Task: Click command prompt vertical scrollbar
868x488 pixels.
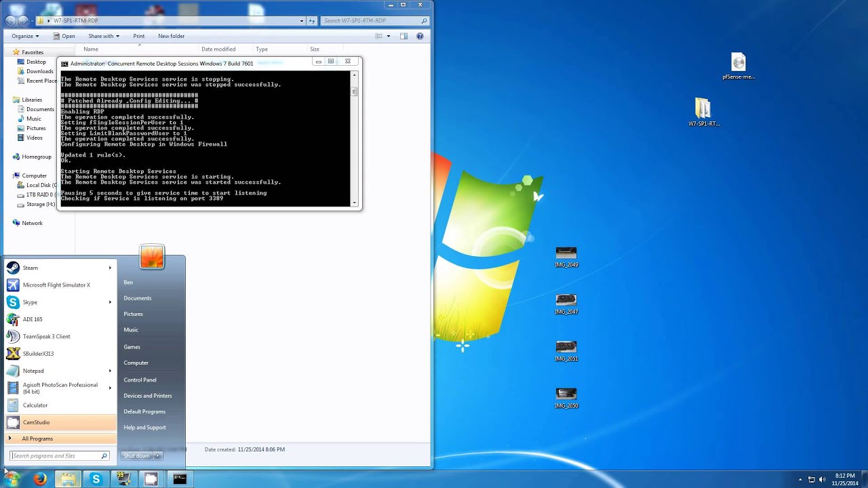Action: pyautogui.click(x=354, y=138)
